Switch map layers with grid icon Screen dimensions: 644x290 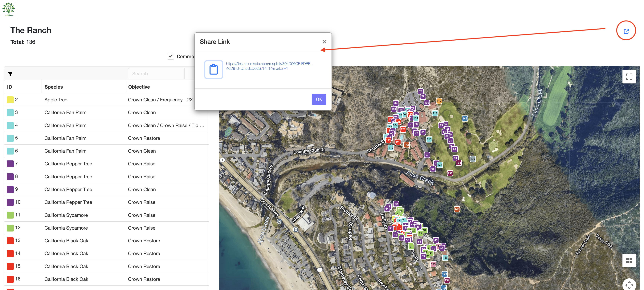pyautogui.click(x=629, y=260)
